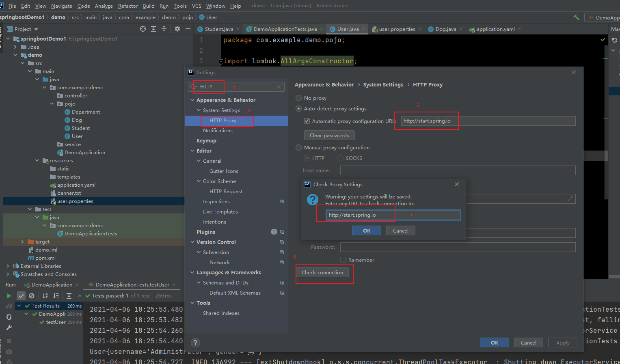The height and width of the screenshot is (364, 620).
Task: Tick the Remember password checkbox
Action: click(x=343, y=260)
